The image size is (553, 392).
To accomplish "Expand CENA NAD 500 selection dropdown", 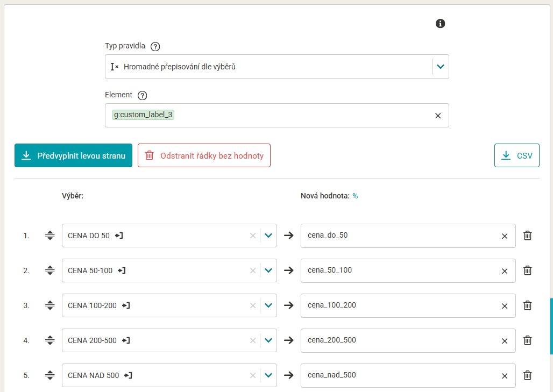I will coord(268,375).
